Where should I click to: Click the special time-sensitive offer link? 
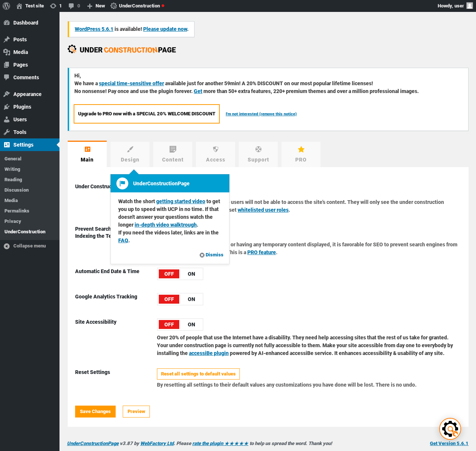[x=131, y=83]
